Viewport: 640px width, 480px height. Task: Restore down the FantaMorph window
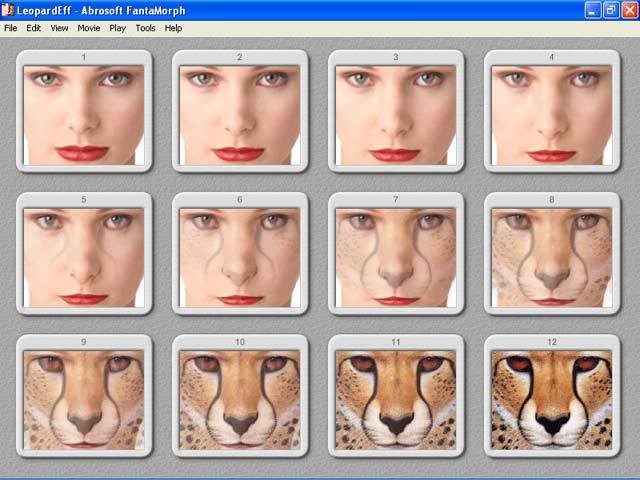pos(611,10)
